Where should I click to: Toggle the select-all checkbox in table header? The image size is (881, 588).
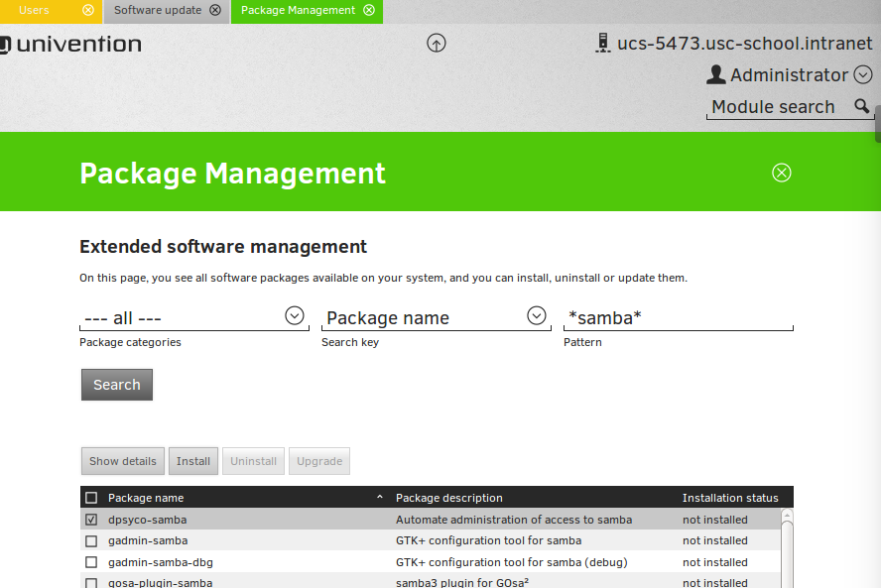pyautogui.click(x=91, y=498)
